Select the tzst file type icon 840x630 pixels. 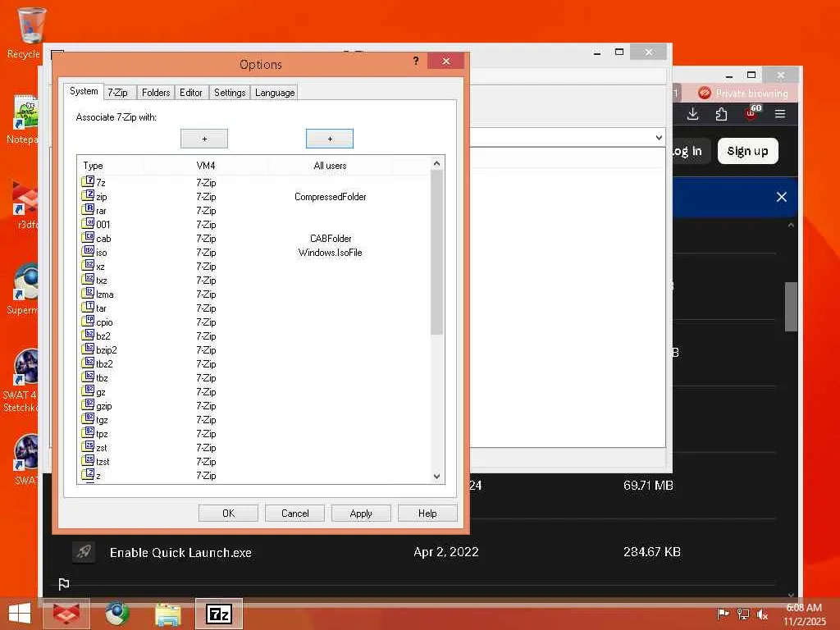[x=88, y=460]
